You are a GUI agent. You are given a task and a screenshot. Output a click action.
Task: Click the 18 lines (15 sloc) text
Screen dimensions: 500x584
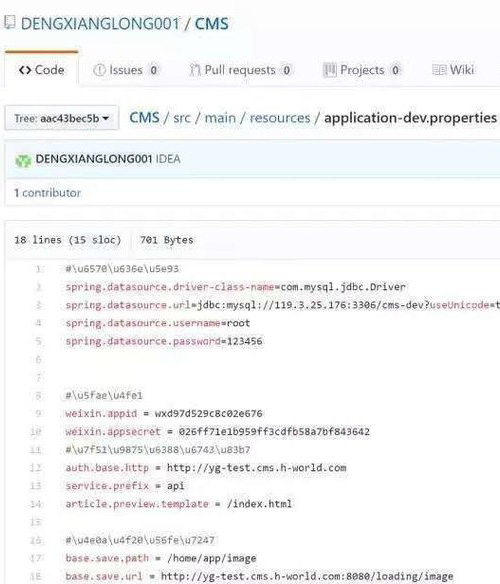point(67,240)
